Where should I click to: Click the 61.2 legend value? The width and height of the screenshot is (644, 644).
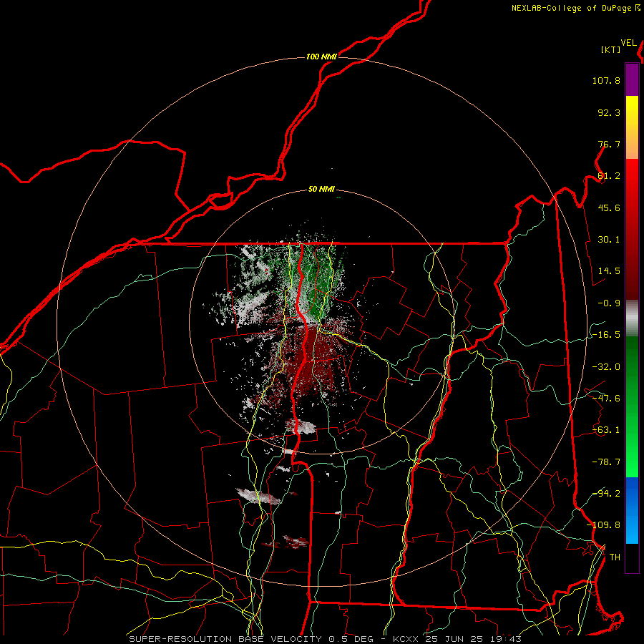pyautogui.click(x=609, y=176)
